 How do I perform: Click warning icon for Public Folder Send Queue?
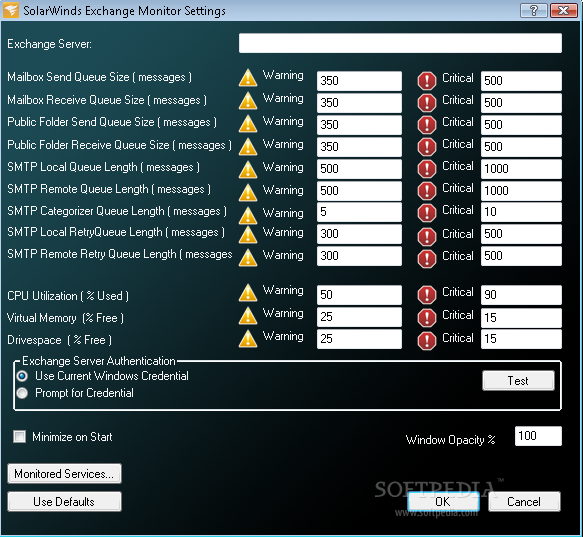pos(248,124)
